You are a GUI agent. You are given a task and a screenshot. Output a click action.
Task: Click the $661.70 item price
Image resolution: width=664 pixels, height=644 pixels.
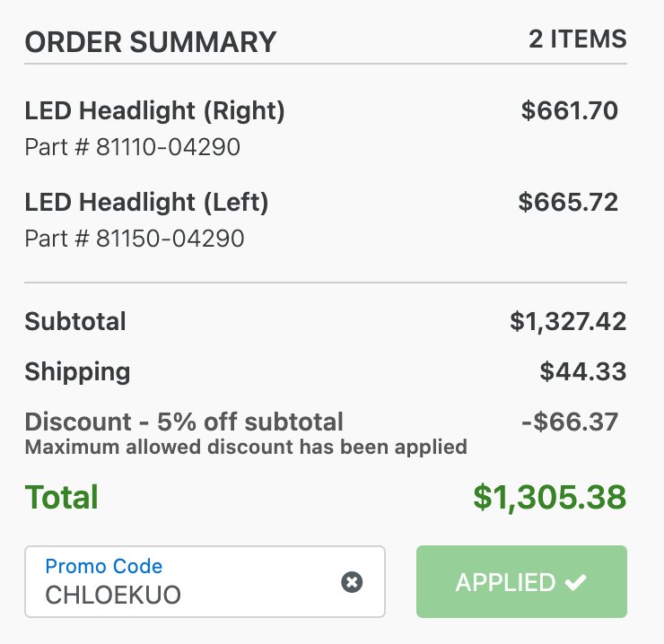pos(570,110)
